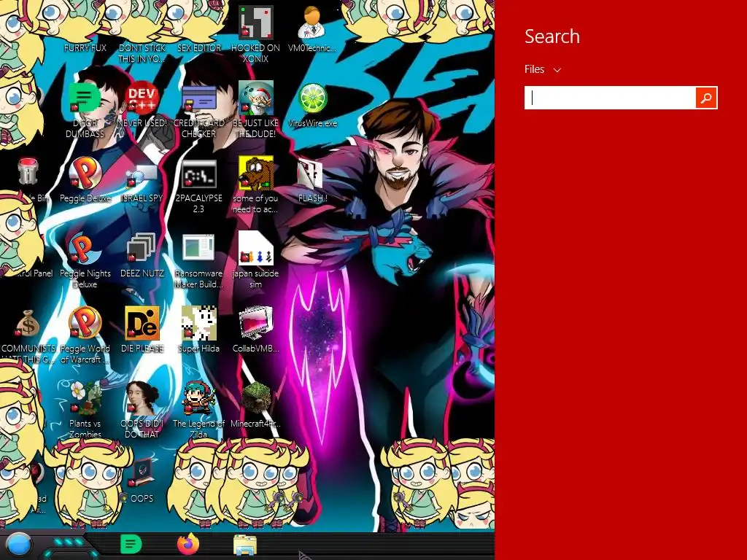Expand the Files search scope dropdown

point(543,69)
